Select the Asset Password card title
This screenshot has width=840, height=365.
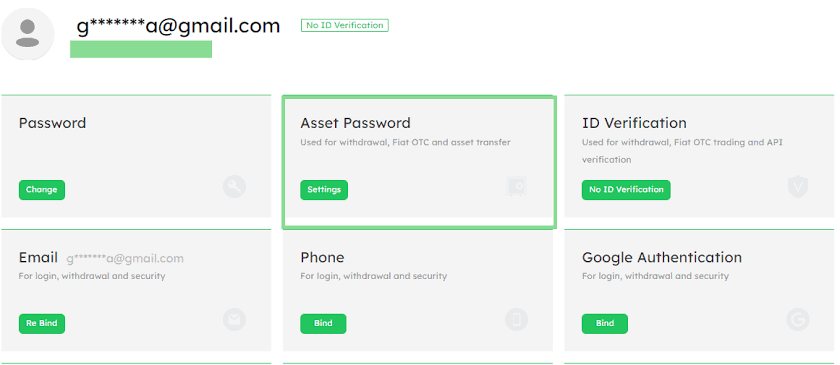[x=355, y=123]
